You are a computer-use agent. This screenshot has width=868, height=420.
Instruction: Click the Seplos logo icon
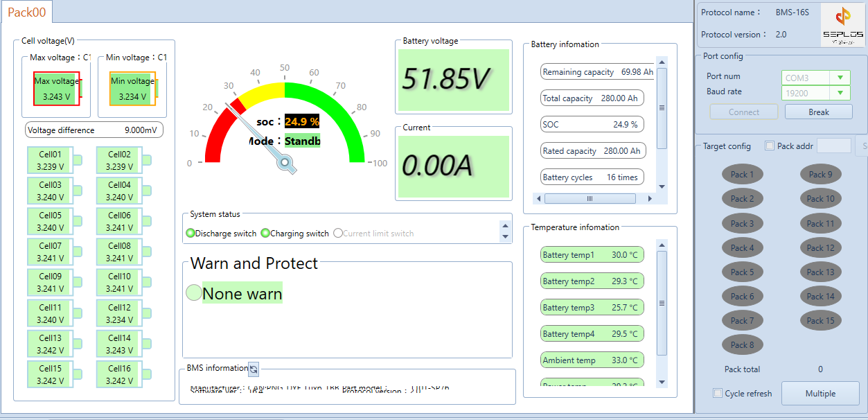point(842,25)
